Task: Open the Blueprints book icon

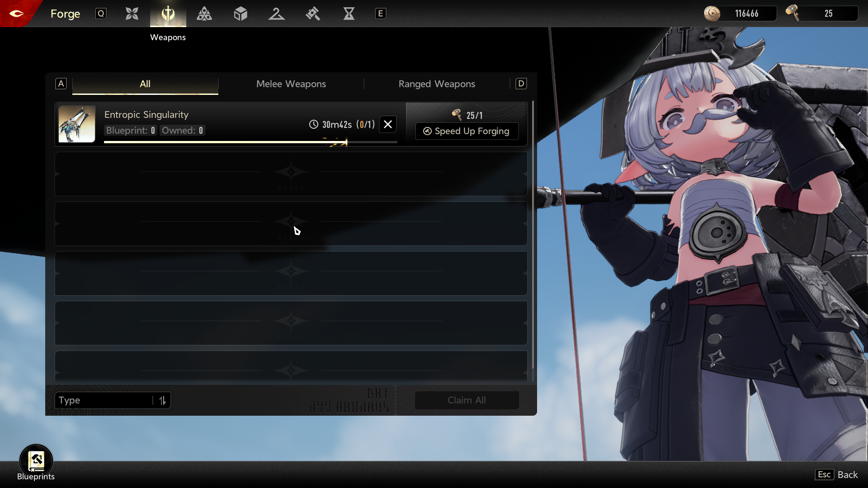Action: 36,461
